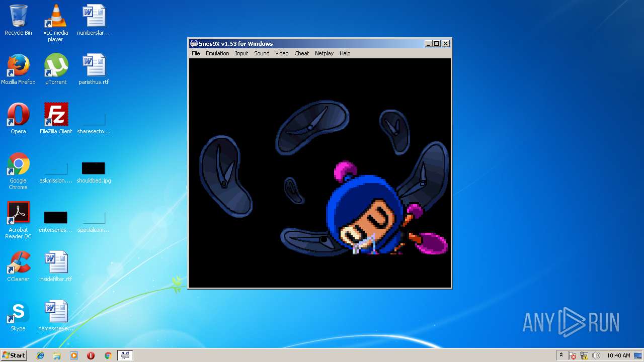This screenshot has width=644, height=362.
Task: Maximize the Snes9X window
Action: tap(437, 44)
